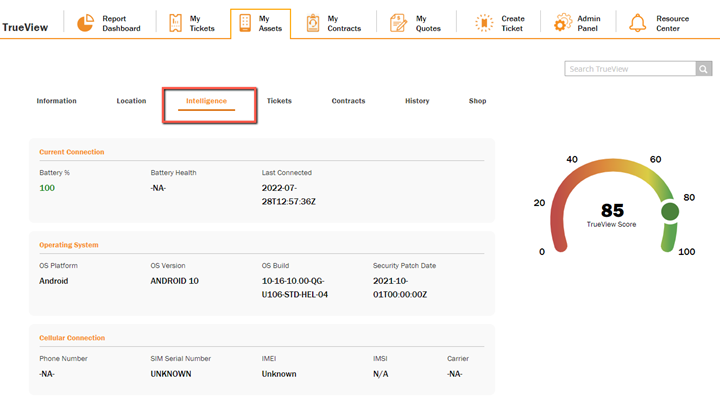The height and width of the screenshot is (399, 720).
Task: Open My Quotes menu label
Action: tap(428, 23)
